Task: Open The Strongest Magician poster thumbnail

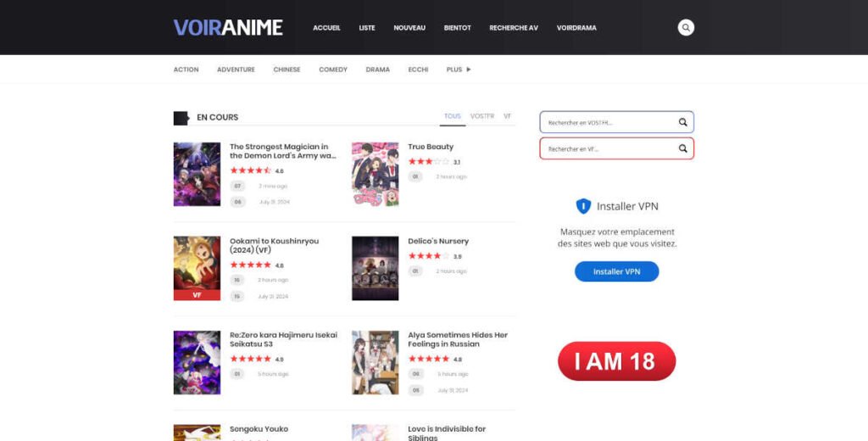Action: click(x=197, y=175)
